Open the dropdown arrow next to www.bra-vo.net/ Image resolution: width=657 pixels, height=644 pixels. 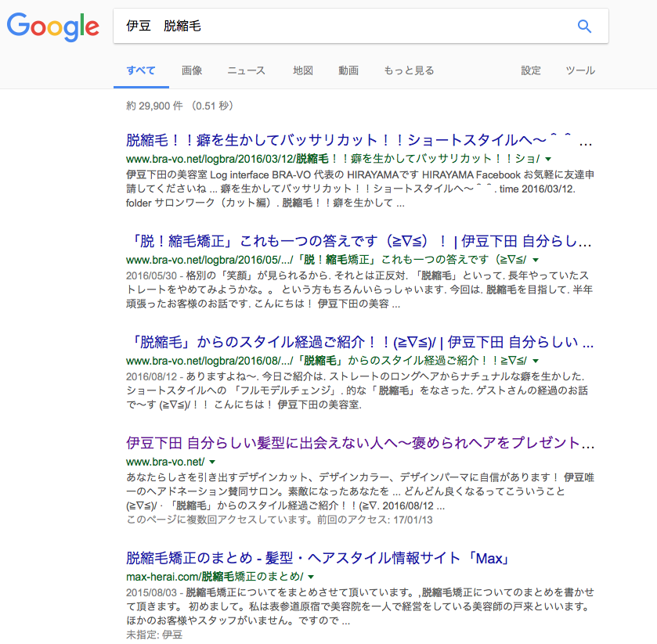(x=212, y=462)
